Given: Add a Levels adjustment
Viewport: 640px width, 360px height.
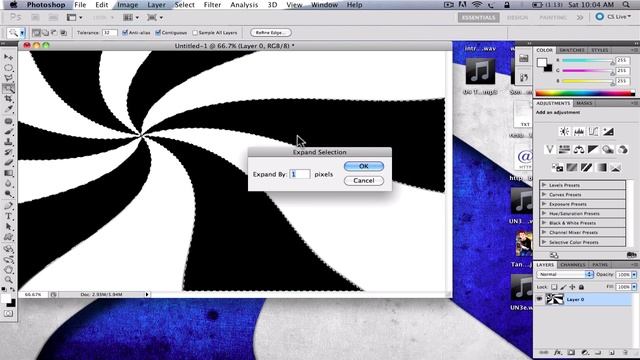Looking at the screenshot, I should click(x=579, y=131).
